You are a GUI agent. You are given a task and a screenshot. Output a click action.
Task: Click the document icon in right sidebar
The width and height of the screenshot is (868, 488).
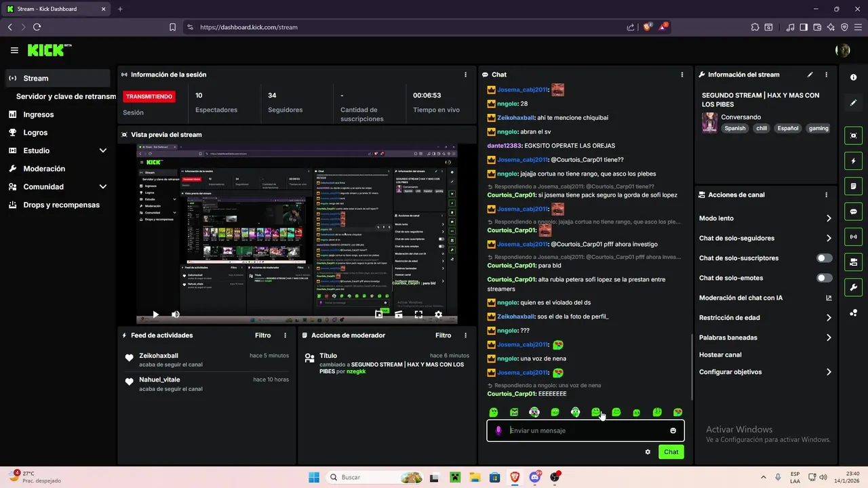point(854,186)
